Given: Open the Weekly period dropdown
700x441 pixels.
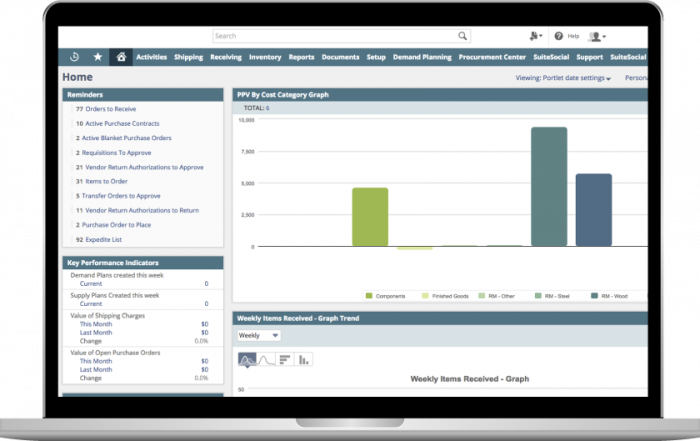Looking at the screenshot, I should click(x=259, y=335).
